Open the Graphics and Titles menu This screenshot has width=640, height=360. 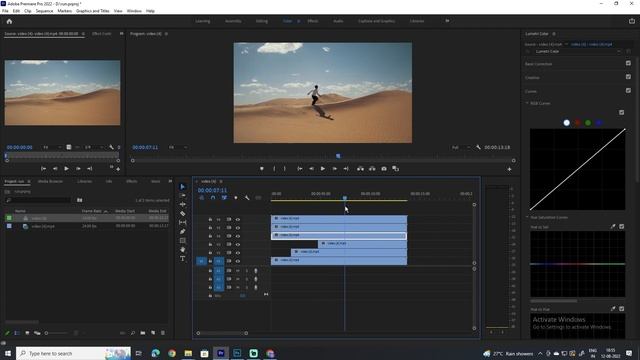coord(93,11)
